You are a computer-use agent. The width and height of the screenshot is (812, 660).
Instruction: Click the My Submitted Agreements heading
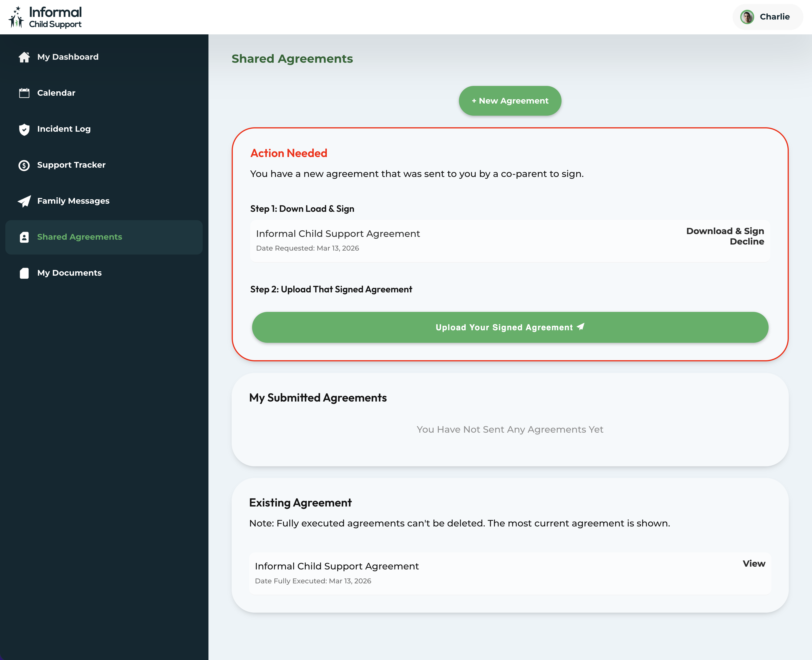click(x=318, y=398)
